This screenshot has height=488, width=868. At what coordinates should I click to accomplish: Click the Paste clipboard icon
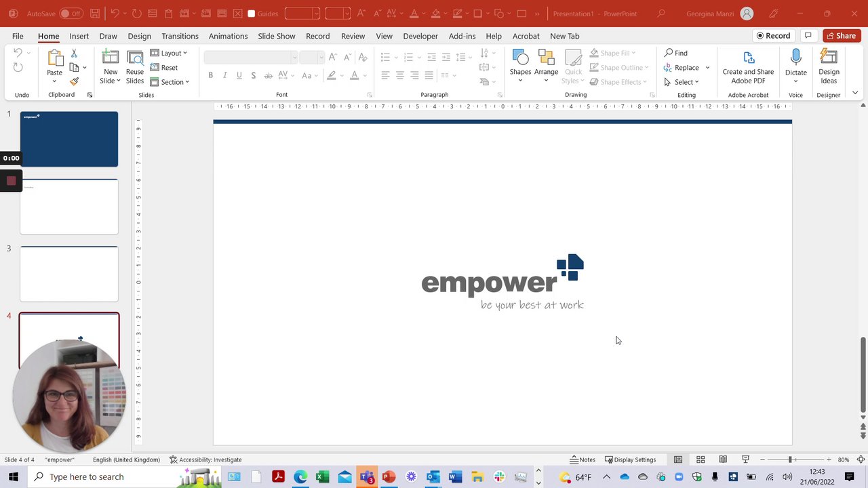click(x=54, y=60)
